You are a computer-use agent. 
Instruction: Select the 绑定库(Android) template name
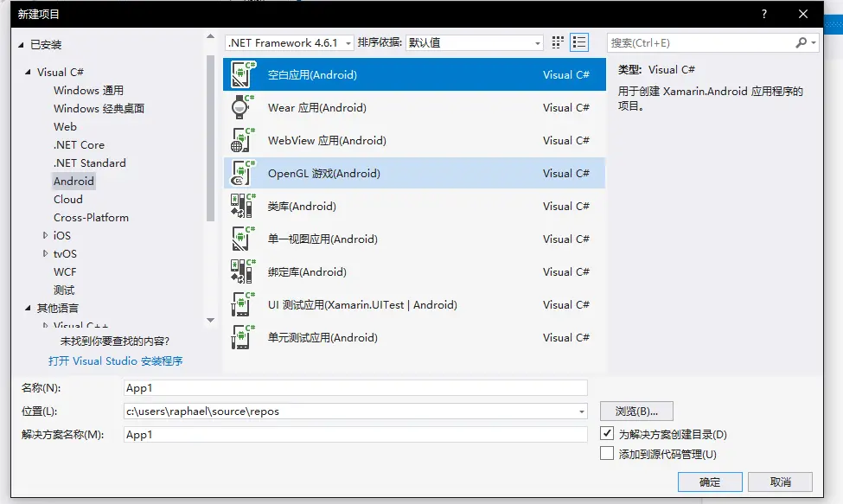(x=307, y=271)
